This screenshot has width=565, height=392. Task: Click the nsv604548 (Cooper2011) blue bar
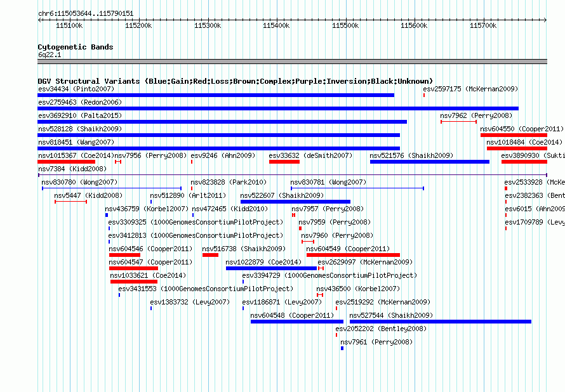(297, 322)
